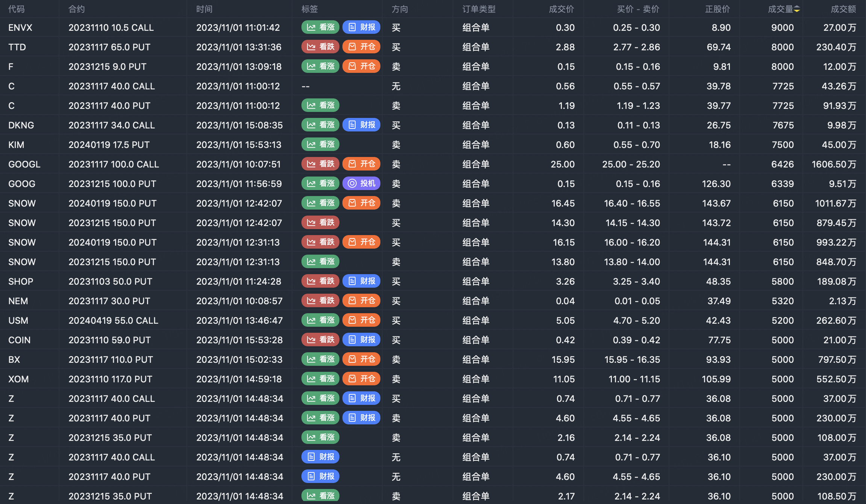Select contract 20231215 9.0 PUT
Image resolution: width=866 pixels, height=504 pixels.
point(107,66)
